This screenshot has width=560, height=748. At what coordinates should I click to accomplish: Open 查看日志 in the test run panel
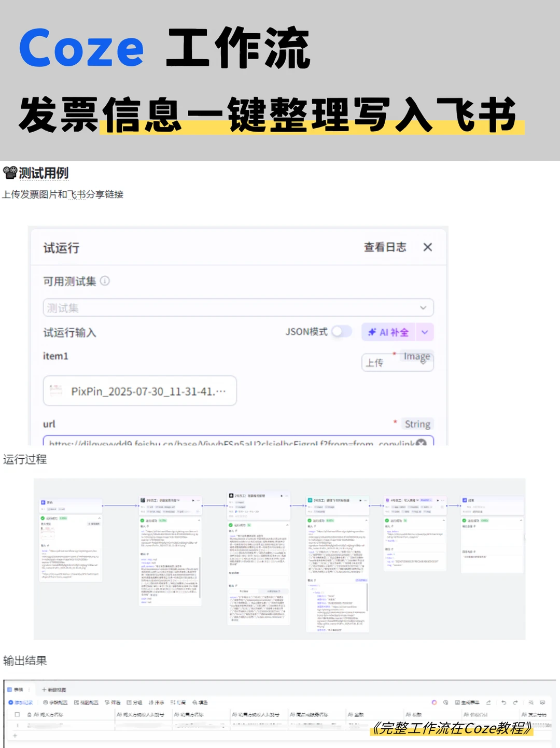pos(385,247)
